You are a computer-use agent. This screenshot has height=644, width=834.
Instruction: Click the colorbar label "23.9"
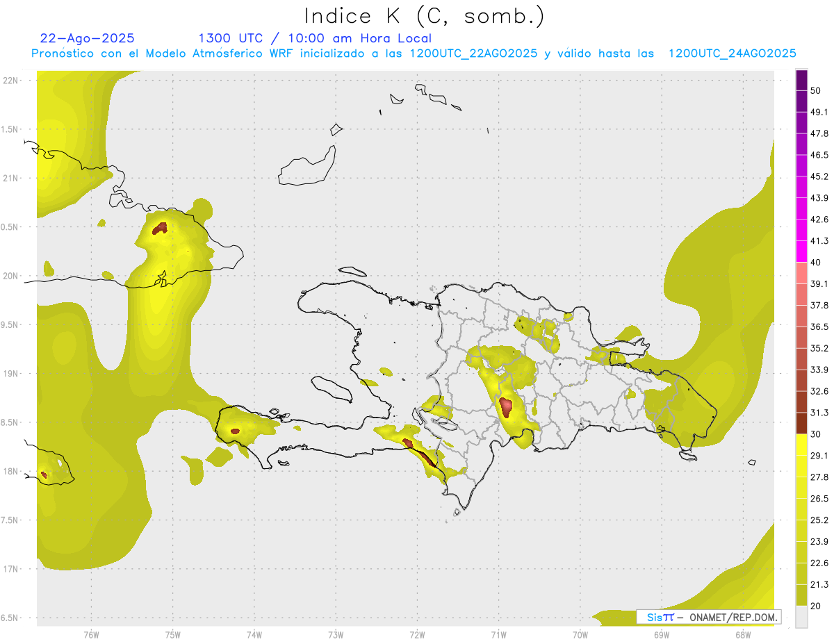pos(819,541)
